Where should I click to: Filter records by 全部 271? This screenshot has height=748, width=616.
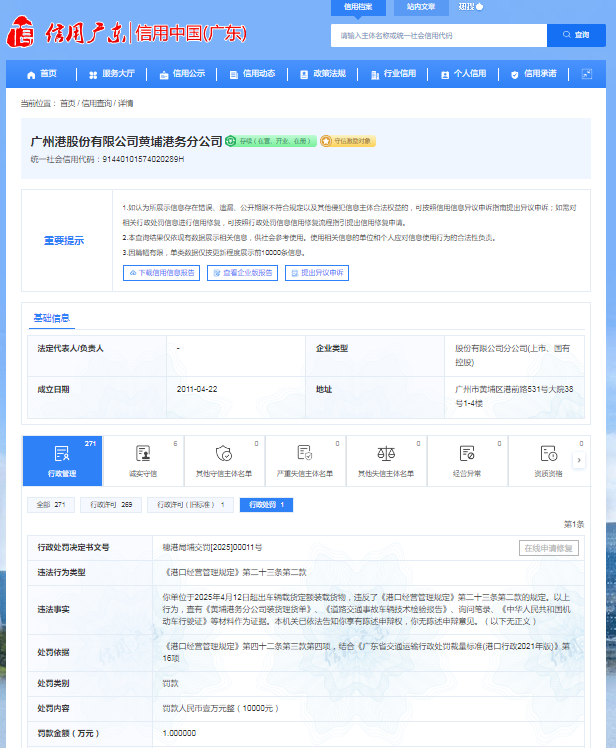[51, 505]
